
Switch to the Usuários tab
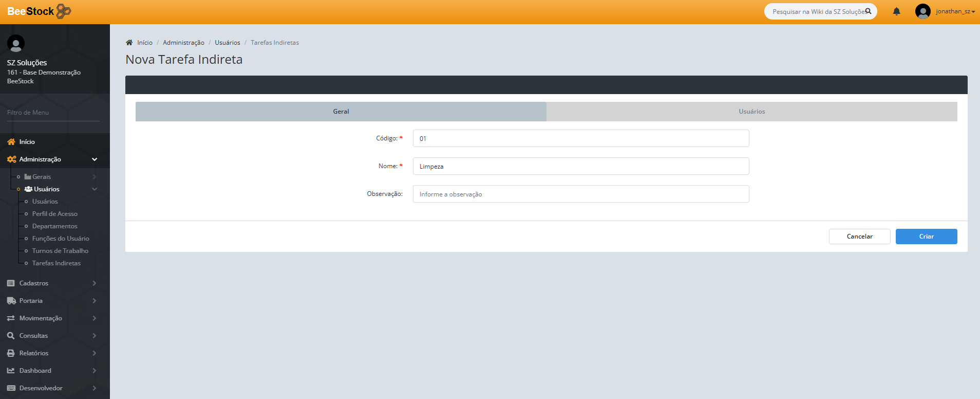751,112
